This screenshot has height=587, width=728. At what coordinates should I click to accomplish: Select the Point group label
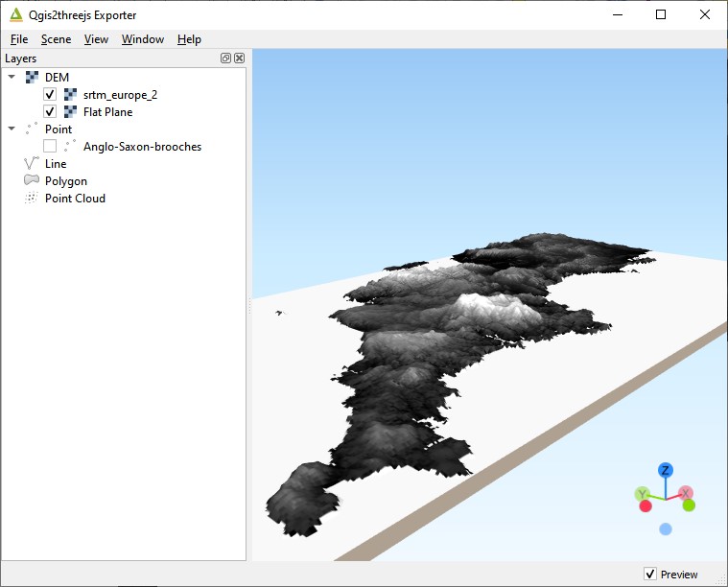point(59,129)
